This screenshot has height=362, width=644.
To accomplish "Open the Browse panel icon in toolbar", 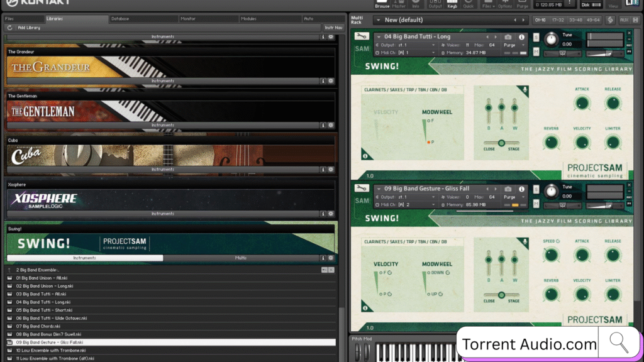I will (x=382, y=4).
